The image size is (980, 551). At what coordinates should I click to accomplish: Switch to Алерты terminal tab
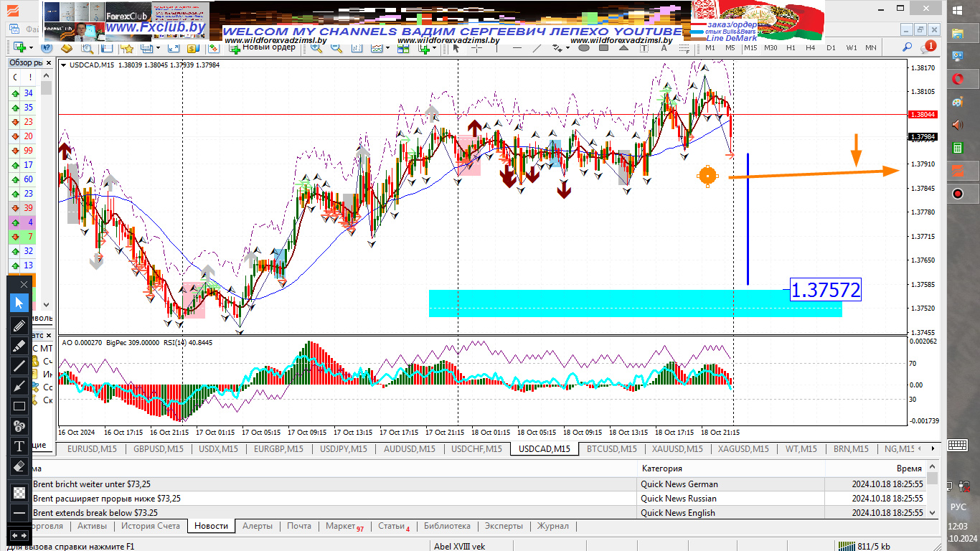[258, 526]
